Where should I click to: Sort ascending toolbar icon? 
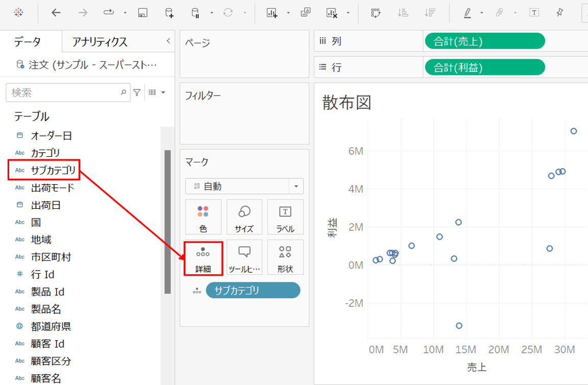click(403, 13)
